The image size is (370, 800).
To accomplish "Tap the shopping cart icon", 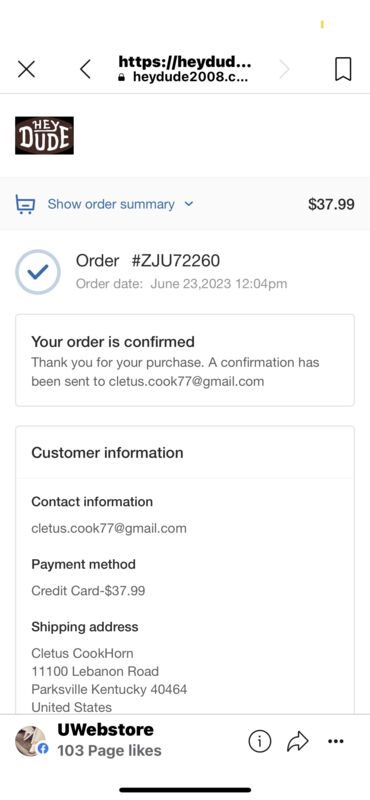I will point(26,204).
